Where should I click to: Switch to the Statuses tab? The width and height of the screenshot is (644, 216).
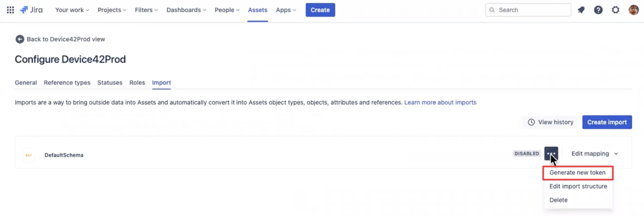pyautogui.click(x=110, y=83)
